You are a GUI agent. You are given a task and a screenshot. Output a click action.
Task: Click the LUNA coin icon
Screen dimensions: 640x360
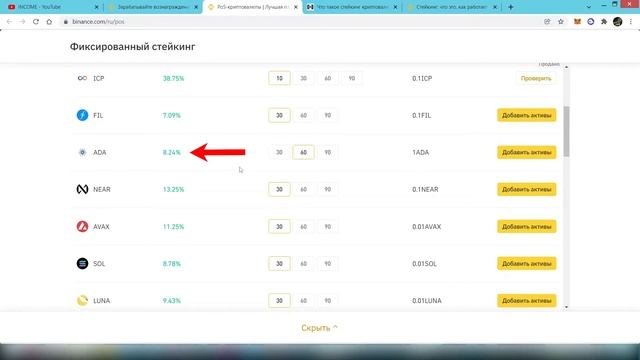[x=82, y=300]
